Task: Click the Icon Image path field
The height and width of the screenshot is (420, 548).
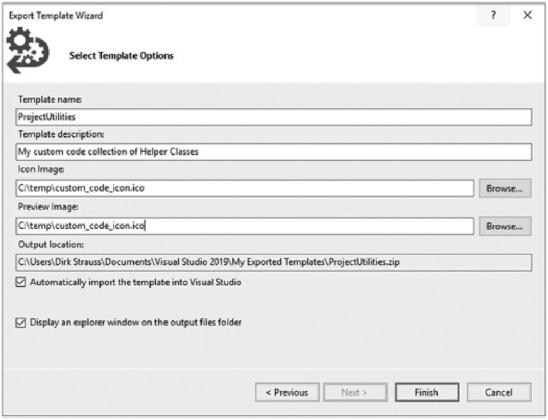Action: coord(245,188)
